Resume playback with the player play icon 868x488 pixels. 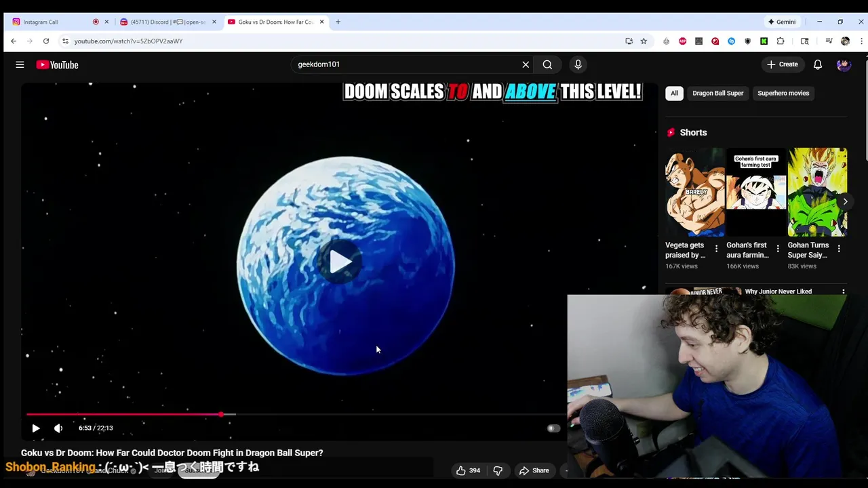coord(36,428)
